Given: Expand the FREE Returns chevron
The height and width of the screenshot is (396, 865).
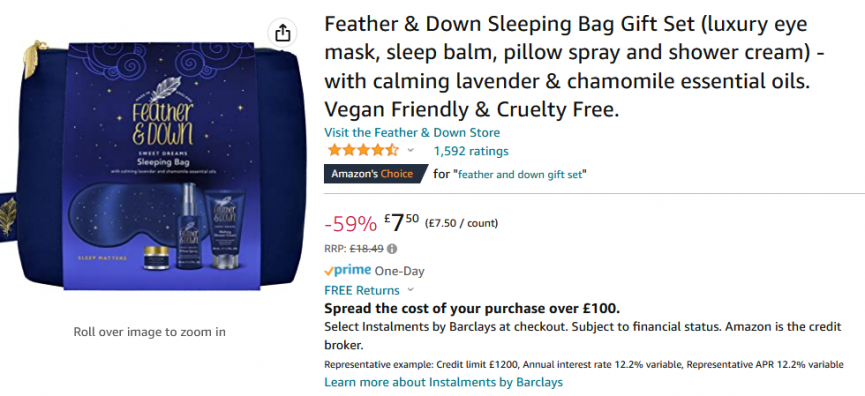Looking at the screenshot, I should click(x=410, y=290).
